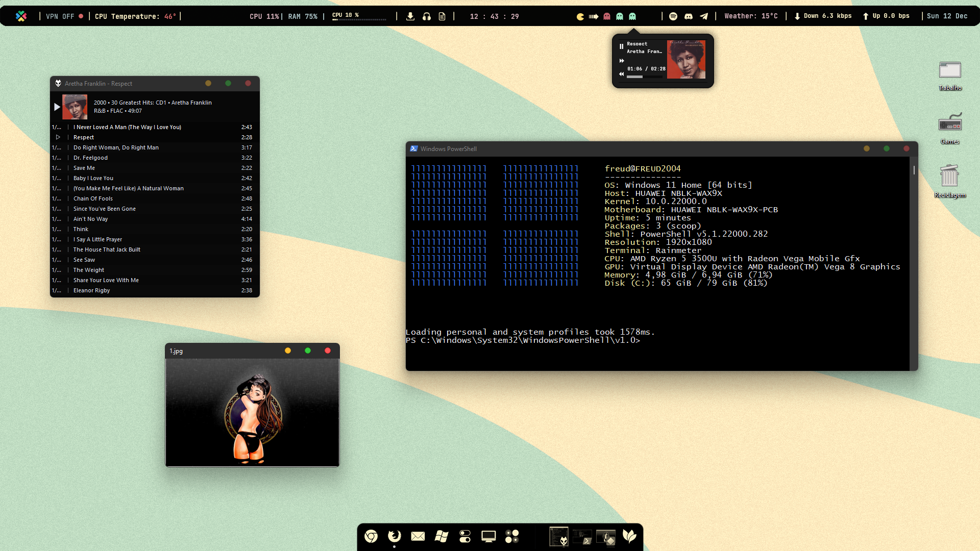Open the mail envelope icon in dock
The image size is (980, 551).
(418, 536)
